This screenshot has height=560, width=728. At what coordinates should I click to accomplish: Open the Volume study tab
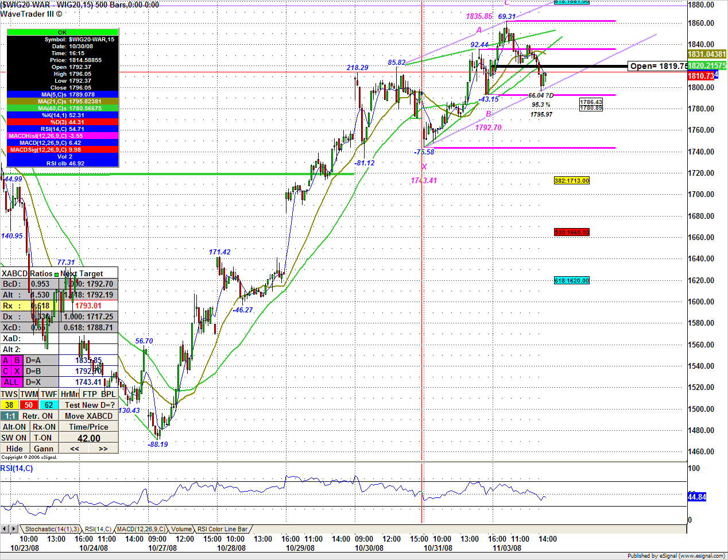point(181,529)
